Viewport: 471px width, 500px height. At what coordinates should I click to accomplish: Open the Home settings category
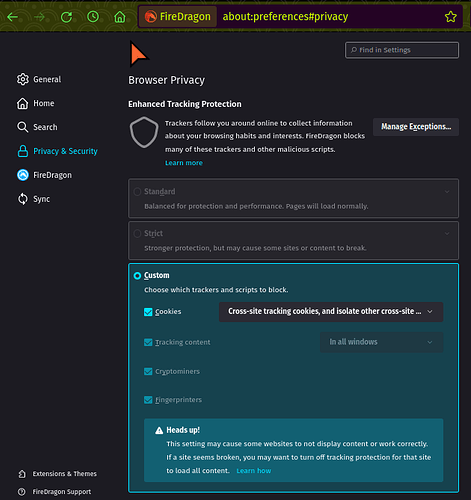coord(35,103)
